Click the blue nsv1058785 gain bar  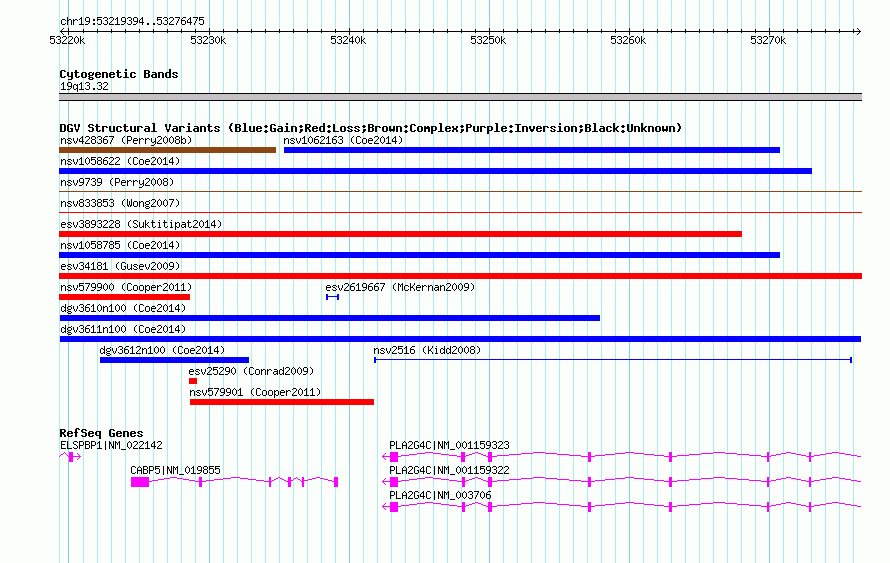[419, 255]
